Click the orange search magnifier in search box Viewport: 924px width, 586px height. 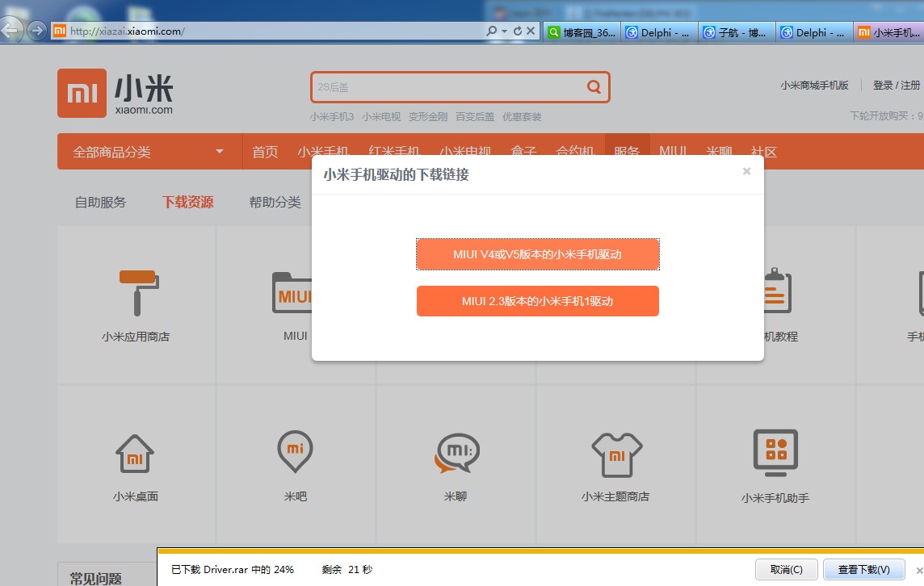pyautogui.click(x=594, y=86)
